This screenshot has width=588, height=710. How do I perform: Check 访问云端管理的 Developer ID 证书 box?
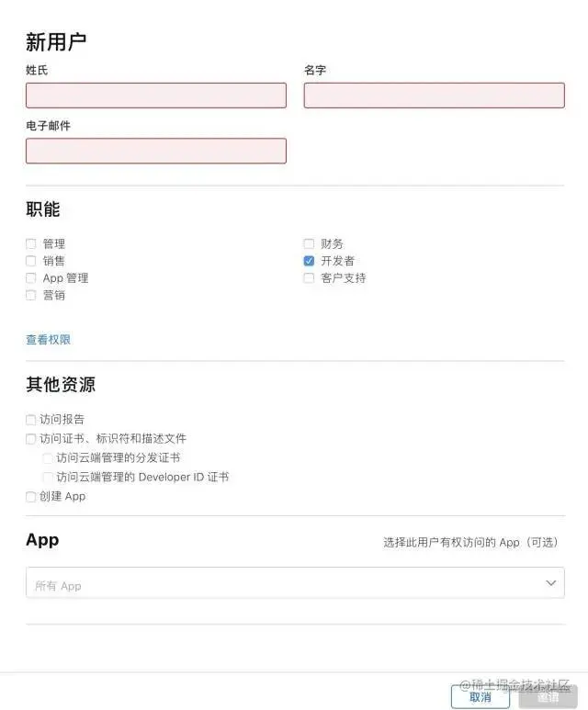pyautogui.click(x=48, y=478)
